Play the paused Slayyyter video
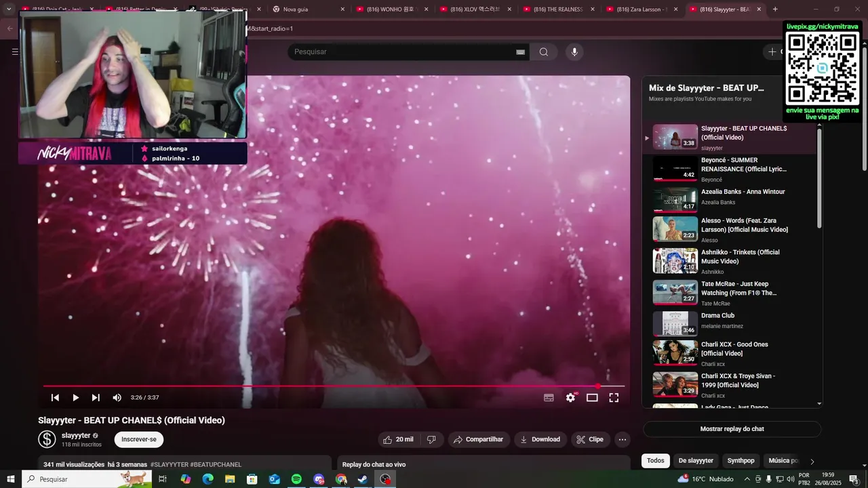This screenshot has height=488, width=868. (x=75, y=398)
